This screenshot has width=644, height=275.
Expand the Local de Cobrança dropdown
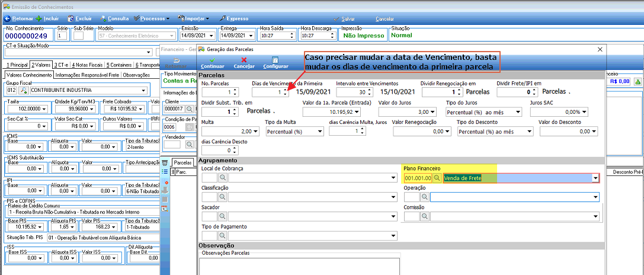(395, 178)
